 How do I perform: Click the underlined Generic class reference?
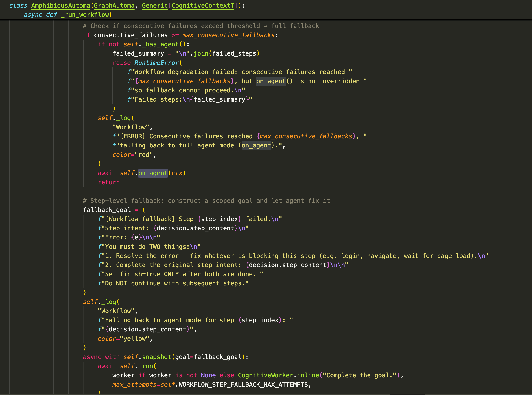click(x=155, y=6)
